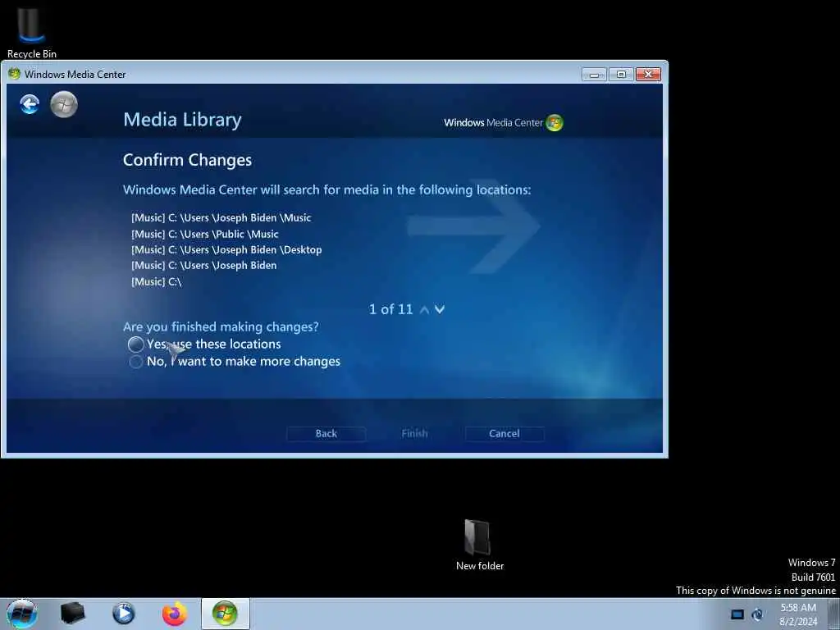Screen dimensions: 840x630
Task: Click the '1 of 11' page indicator
Action: click(391, 309)
